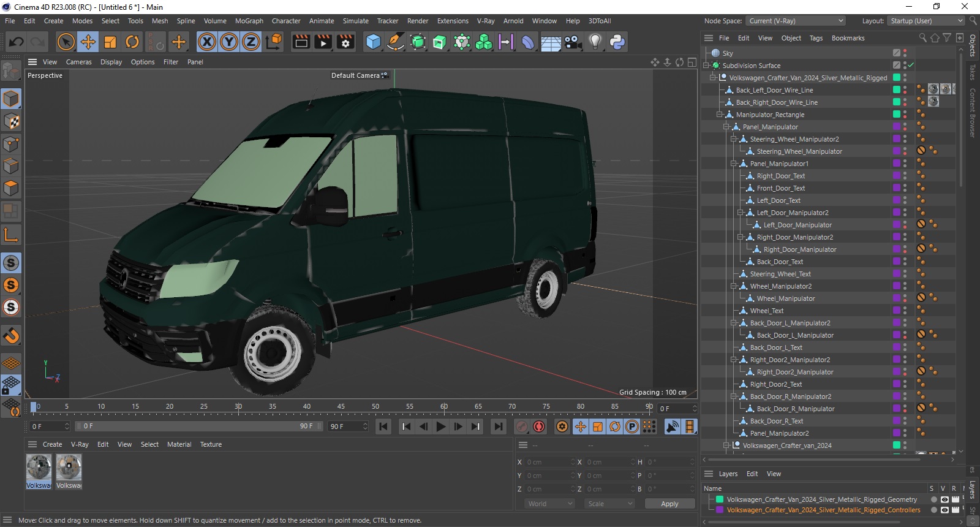This screenshot has height=527, width=980.
Task: Play animation forward
Action: pos(440,427)
